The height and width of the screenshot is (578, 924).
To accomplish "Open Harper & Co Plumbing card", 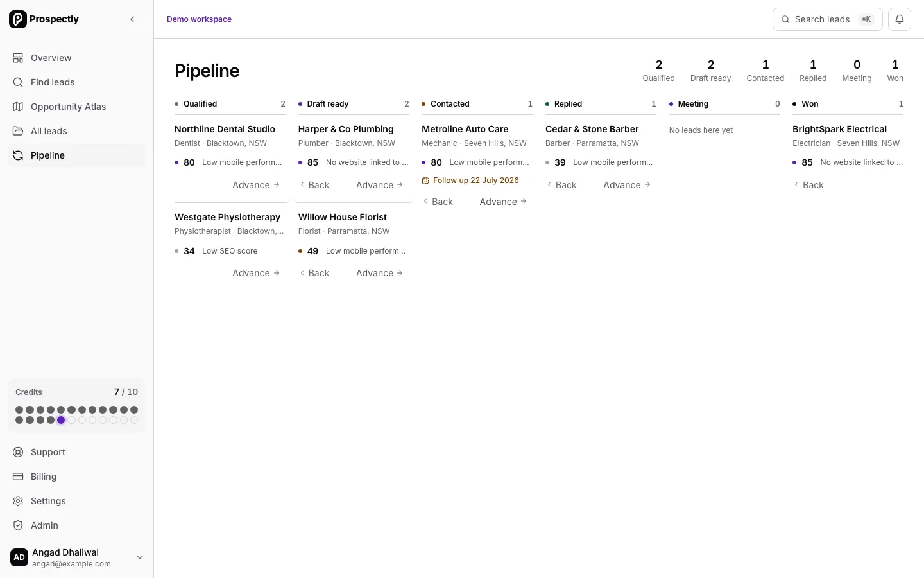I will tap(346, 129).
